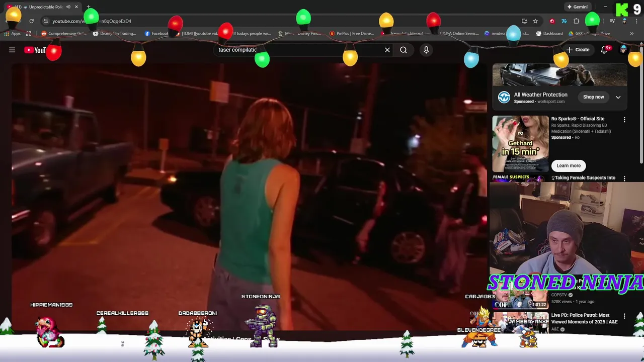Click install app icon in address bar
Screen dimensions: 644x362
(x=524, y=21)
